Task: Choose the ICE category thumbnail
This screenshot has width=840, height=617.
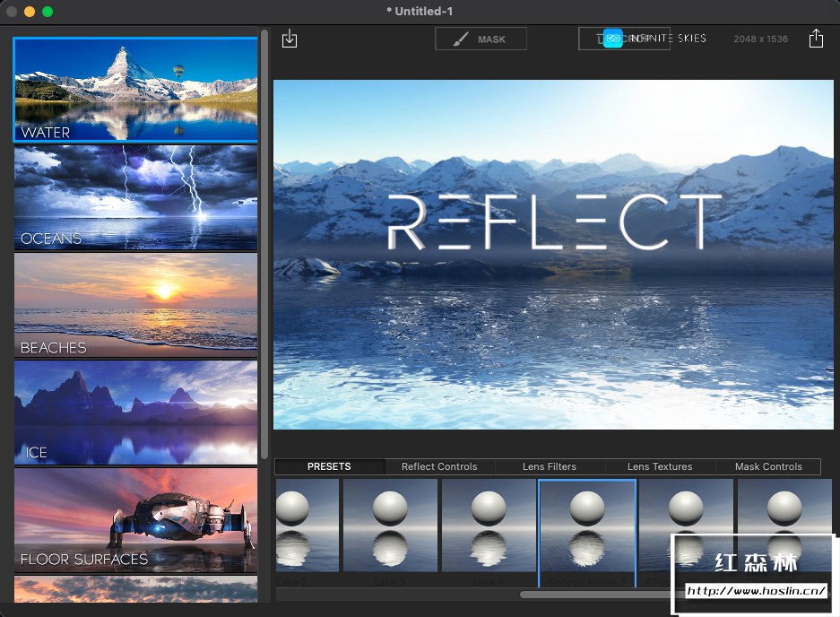Action: [x=135, y=413]
